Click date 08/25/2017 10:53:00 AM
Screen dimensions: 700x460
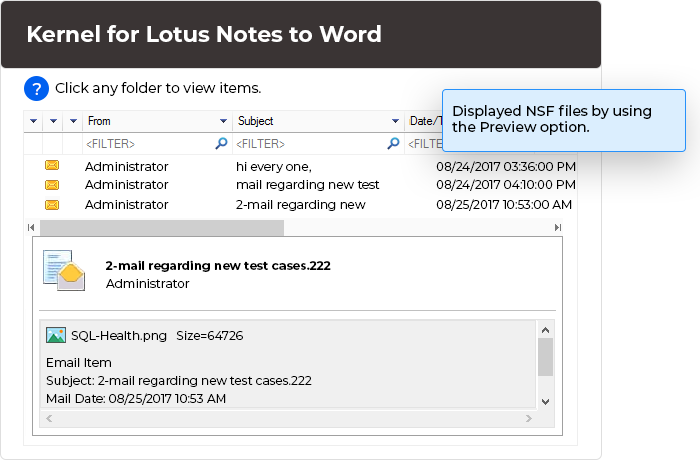click(504, 205)
